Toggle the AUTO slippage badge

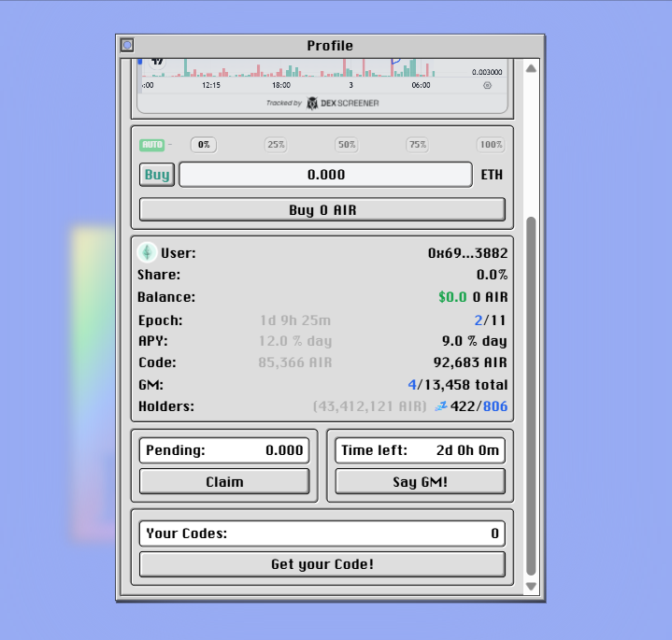tap(151, 145)
